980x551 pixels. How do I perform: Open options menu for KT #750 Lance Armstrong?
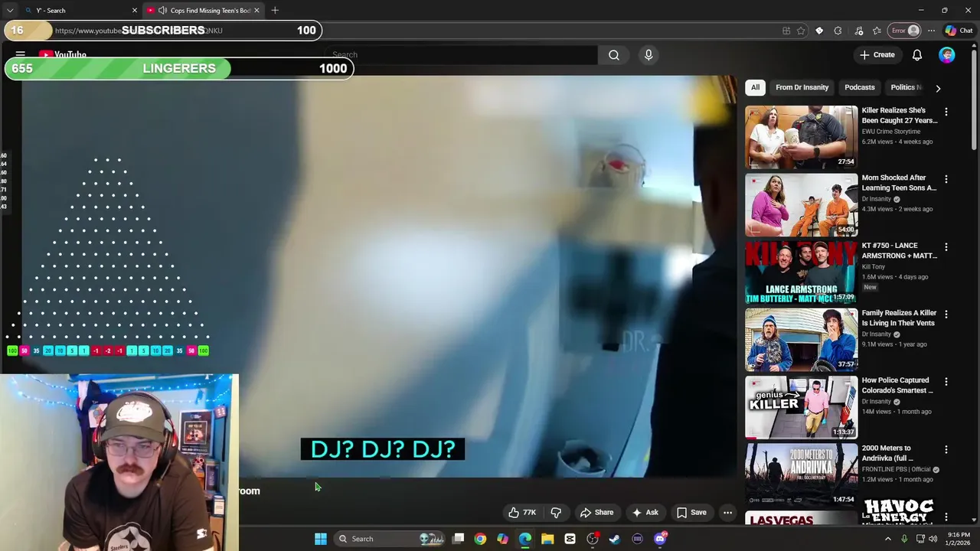click(946, 247)
